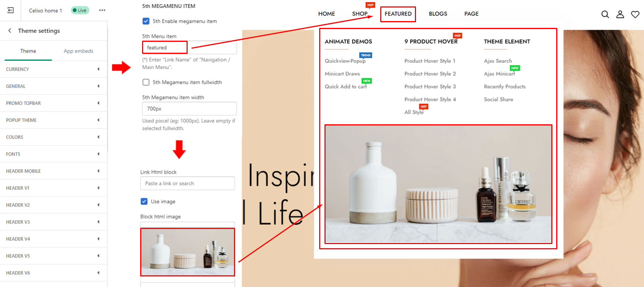Click the 5th Megamenu item width field
Viewport: 644px width, 287px height.
point(189,108)
